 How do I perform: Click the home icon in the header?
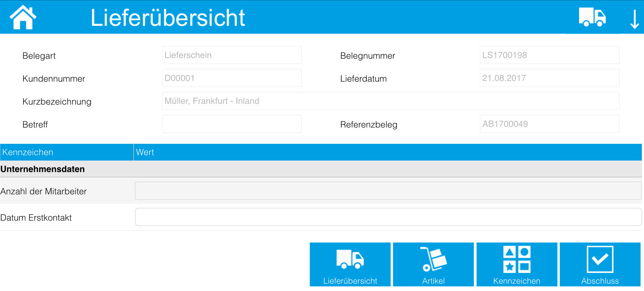(x=22, y=17)
